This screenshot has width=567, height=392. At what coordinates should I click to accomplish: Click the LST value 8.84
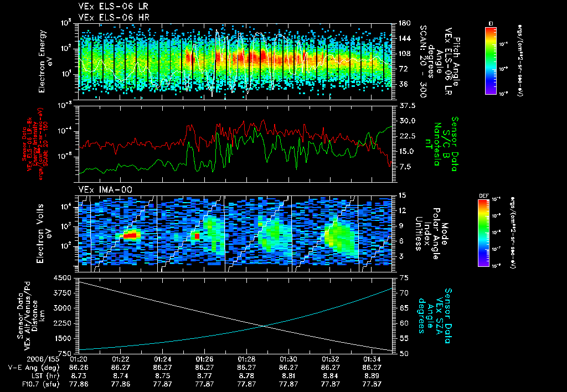click(330, 376)
